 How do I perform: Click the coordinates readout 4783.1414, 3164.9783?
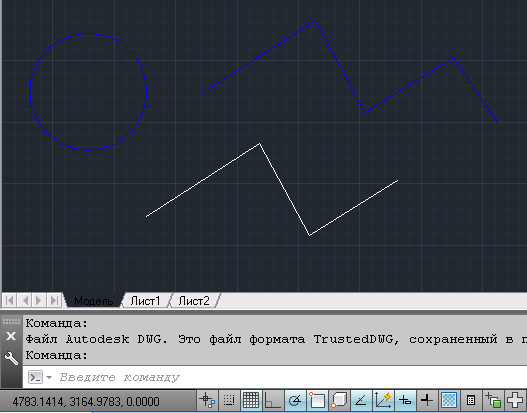click(x=86, y=401)
